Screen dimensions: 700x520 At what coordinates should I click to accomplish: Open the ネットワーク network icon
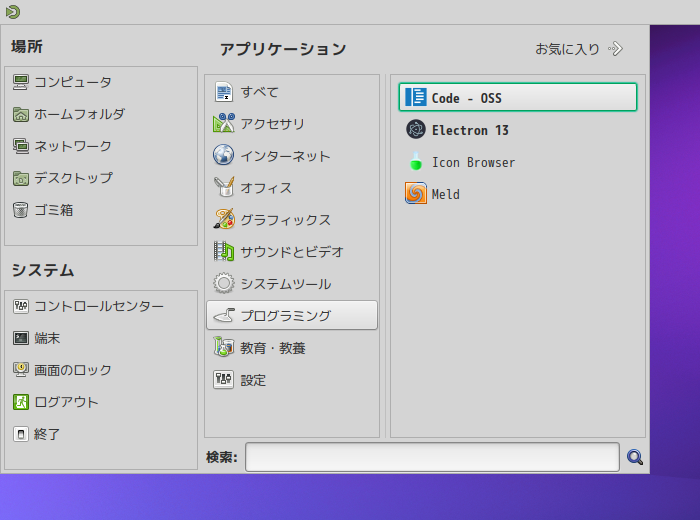(21, 146)
